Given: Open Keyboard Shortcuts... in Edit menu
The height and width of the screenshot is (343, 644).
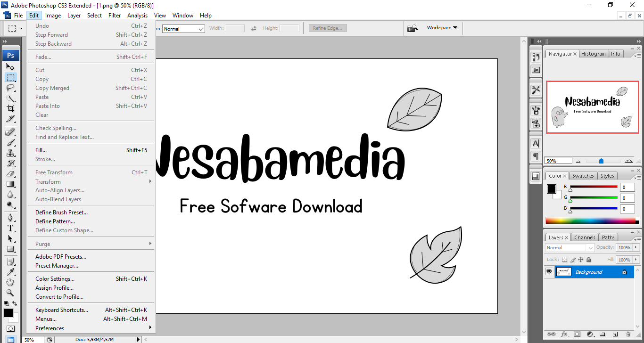Looking at the screenshot, I should (x=62, y=310).
